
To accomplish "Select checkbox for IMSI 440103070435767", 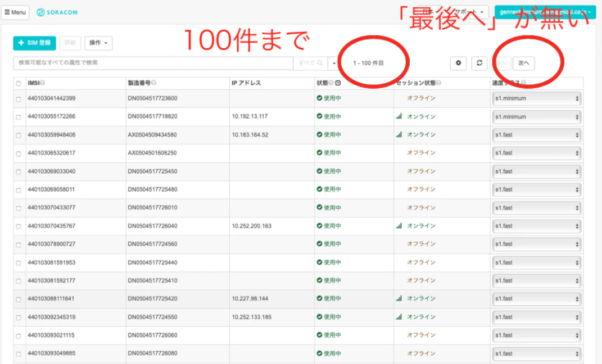I will click(19, 226).
